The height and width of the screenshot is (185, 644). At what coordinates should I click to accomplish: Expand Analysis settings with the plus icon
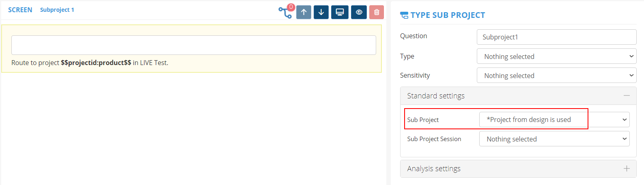coord(627,168)
